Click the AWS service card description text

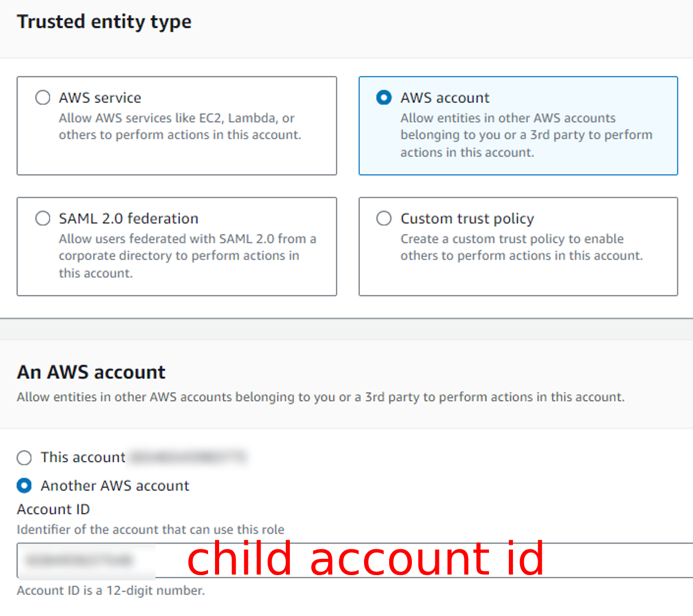[x=180, y=126]
